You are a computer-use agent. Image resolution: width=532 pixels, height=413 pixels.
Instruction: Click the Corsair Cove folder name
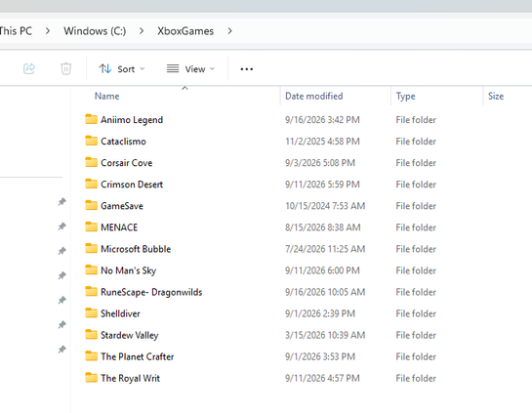(127, 163)
